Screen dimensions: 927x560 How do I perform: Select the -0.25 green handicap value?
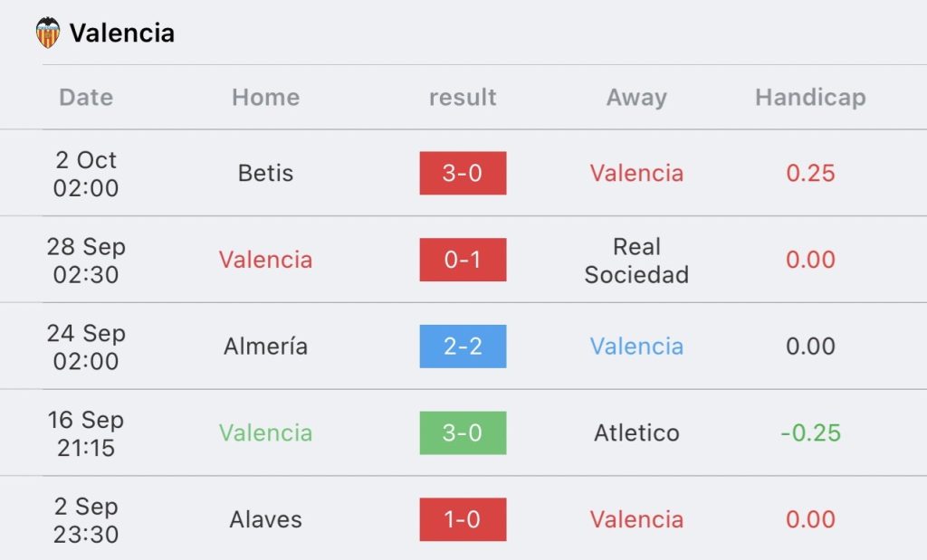[x=810, y=433]
